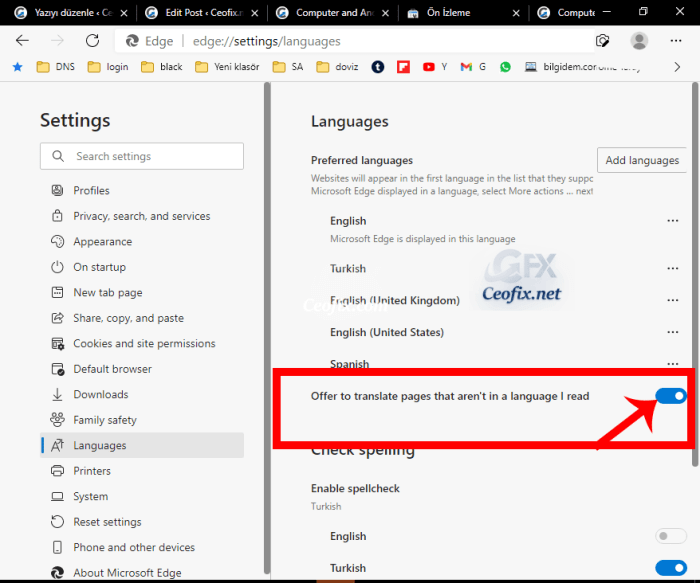Enable spellcheck for English
The width and height of the screenshot is (700, 583).
pyautogui.click(x=671, y=536)
